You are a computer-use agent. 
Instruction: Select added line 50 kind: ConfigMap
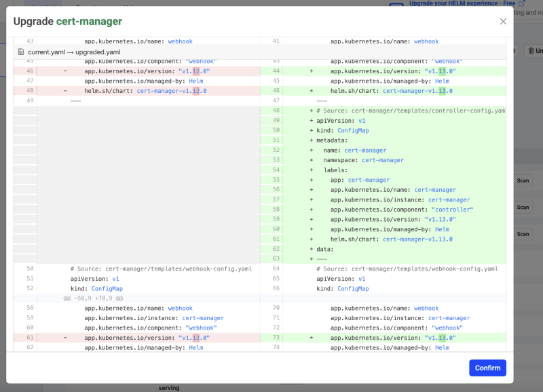point(383,130)
